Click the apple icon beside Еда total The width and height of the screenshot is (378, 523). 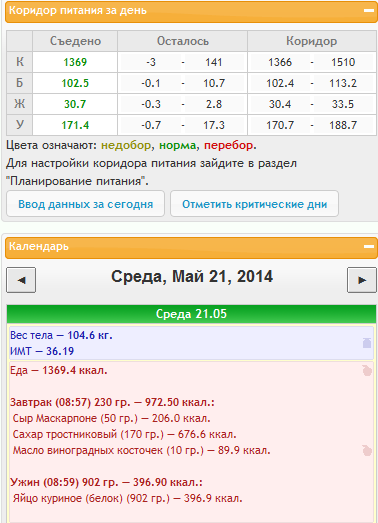367,370
